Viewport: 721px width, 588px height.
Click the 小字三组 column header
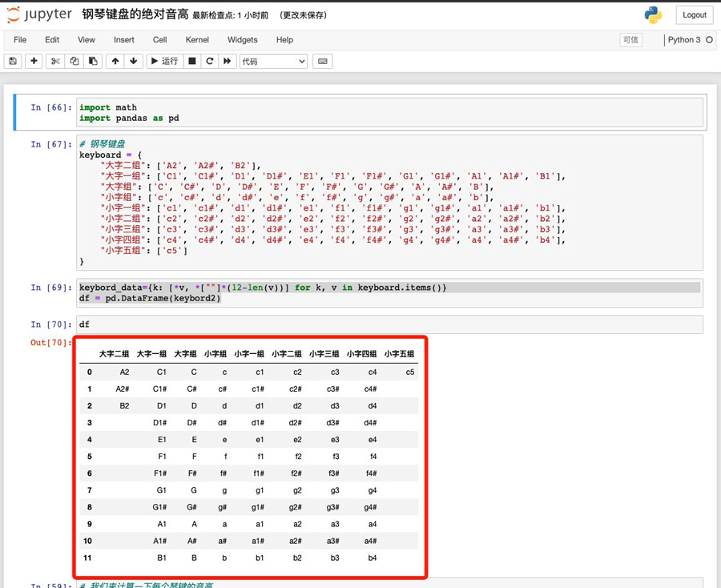point(324,354)
